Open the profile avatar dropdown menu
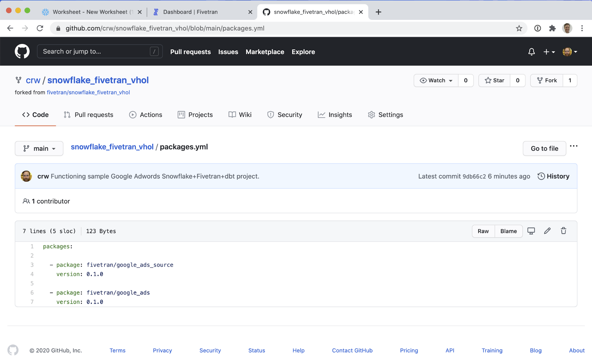 [x=570, y=52]
